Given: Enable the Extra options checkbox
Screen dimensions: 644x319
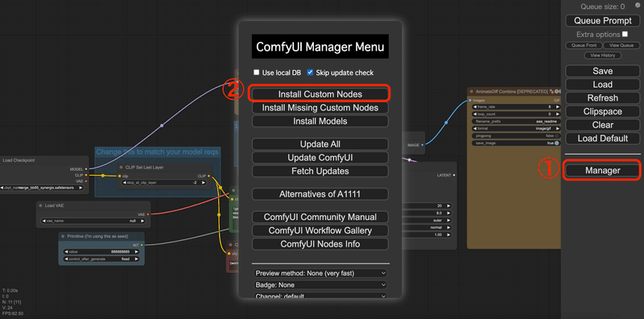Looking at the screenshot, I should [x=625, y=34].
